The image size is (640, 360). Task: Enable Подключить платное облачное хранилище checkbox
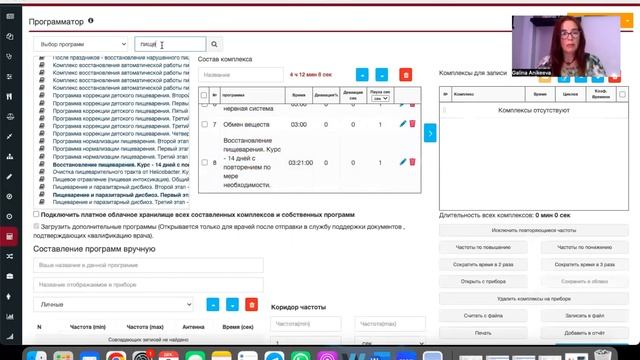36,214
